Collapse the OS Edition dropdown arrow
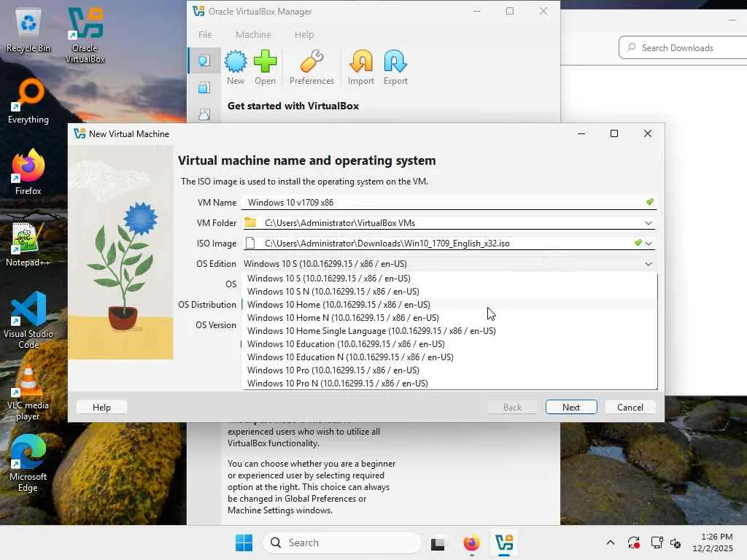747x560 pixels. [x=649, y=264]
